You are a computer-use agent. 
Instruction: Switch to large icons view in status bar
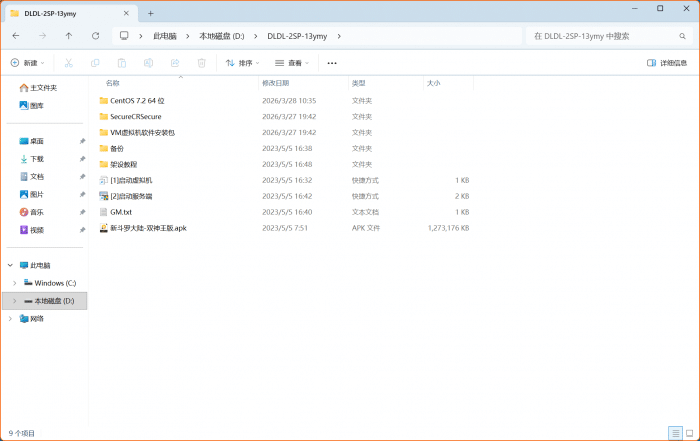coord(689,433)
